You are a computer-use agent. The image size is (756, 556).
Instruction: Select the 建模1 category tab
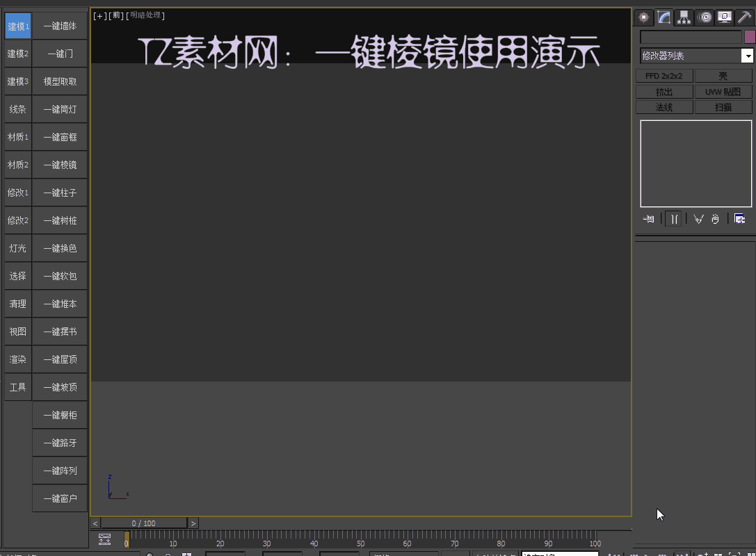pos(18,26)
